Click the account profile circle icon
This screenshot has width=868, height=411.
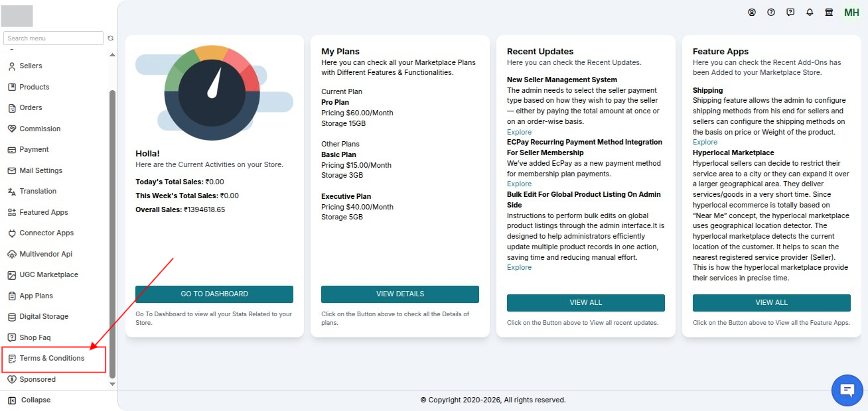click(x=752, y=12)
